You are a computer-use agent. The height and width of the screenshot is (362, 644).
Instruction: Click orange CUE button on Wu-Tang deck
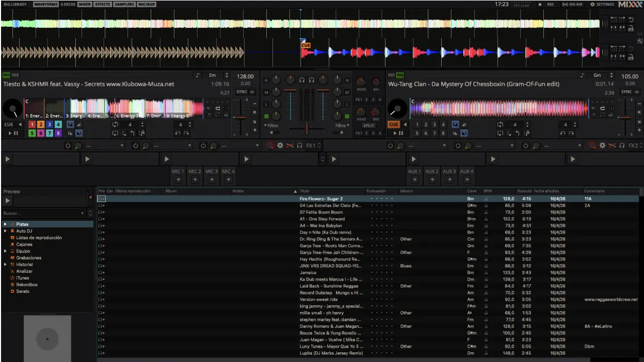[x=394, y=124]
